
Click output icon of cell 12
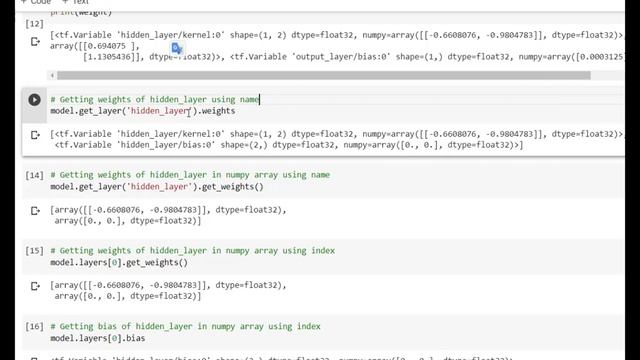[35, 42]
